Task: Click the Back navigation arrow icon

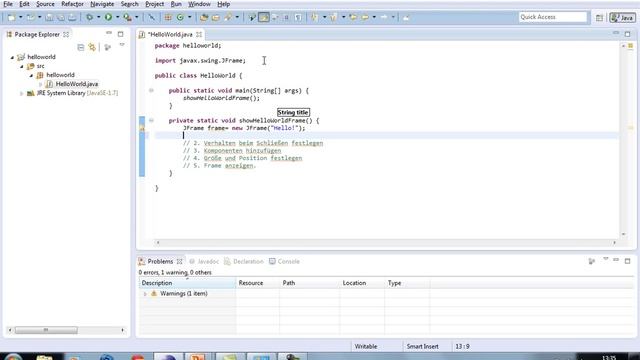Action: (365, 17)
